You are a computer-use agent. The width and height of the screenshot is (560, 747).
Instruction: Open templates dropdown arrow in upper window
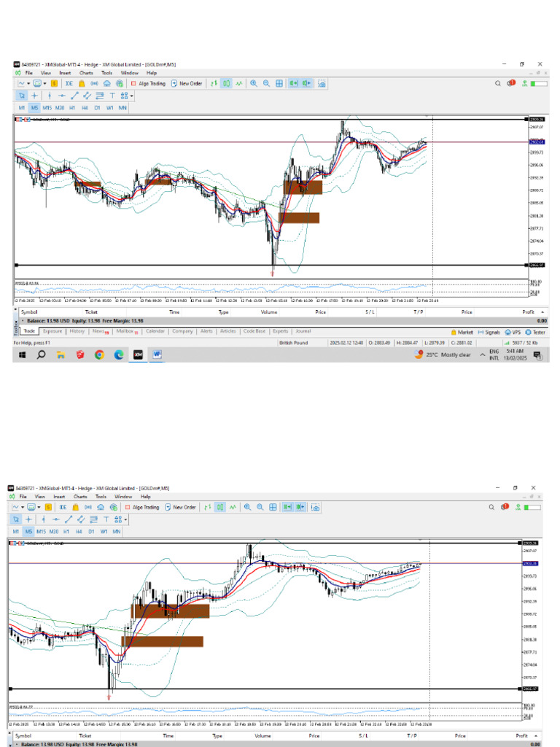[44, 83]
